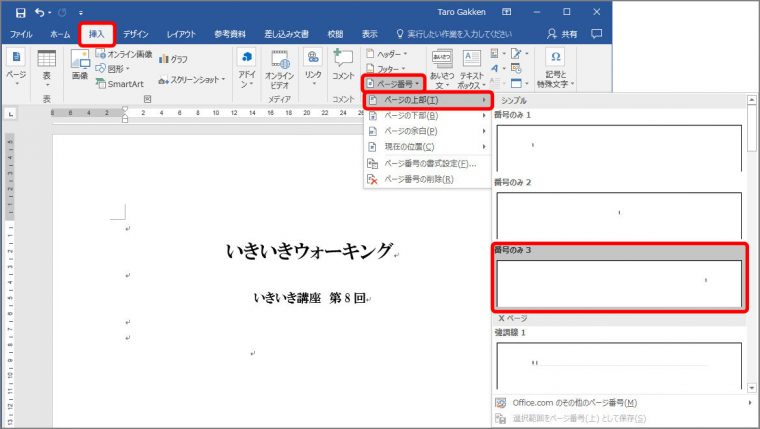Switch to the デザイン tab
This screenshot has width=760, height=429.
pyautogui.click(x=135, y=34)
